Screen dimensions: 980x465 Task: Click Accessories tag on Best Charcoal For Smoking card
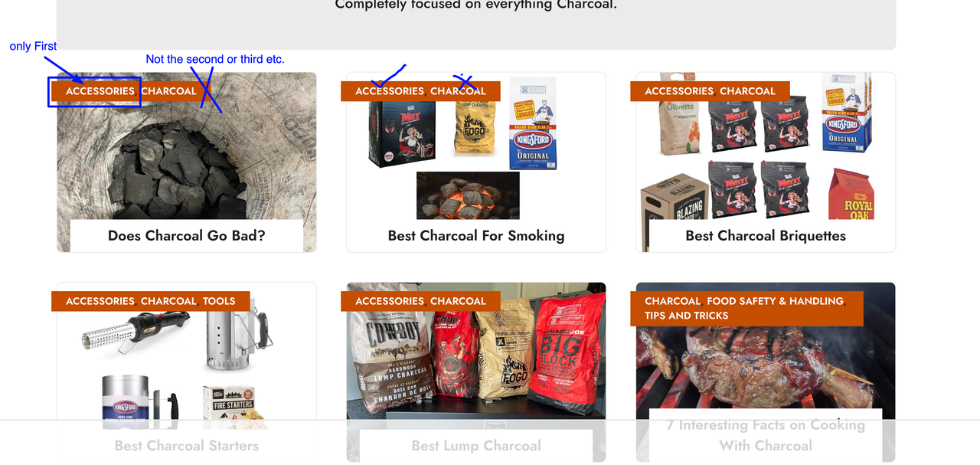click(390, 91)
